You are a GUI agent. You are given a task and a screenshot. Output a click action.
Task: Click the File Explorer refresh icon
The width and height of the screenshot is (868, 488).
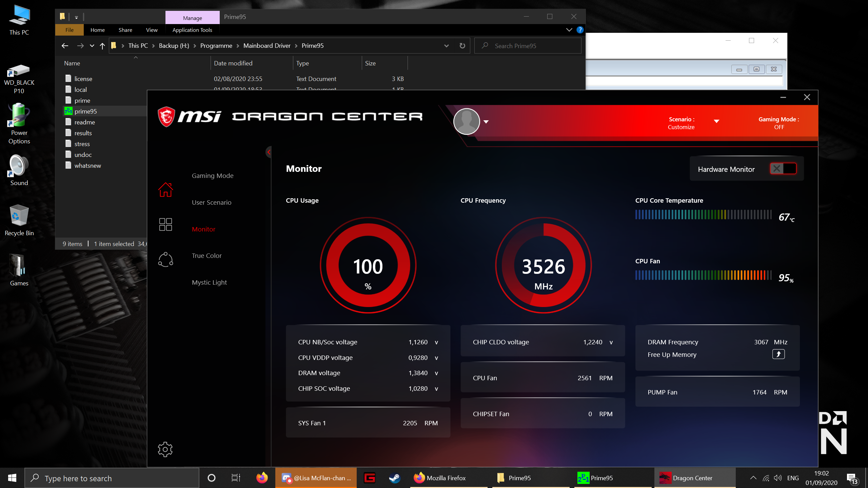[x=462, y=46]
